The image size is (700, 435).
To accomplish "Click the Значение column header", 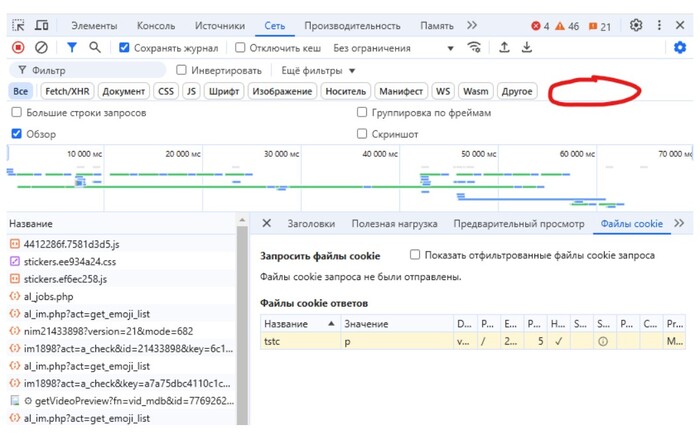I will [x=397, y=324].
